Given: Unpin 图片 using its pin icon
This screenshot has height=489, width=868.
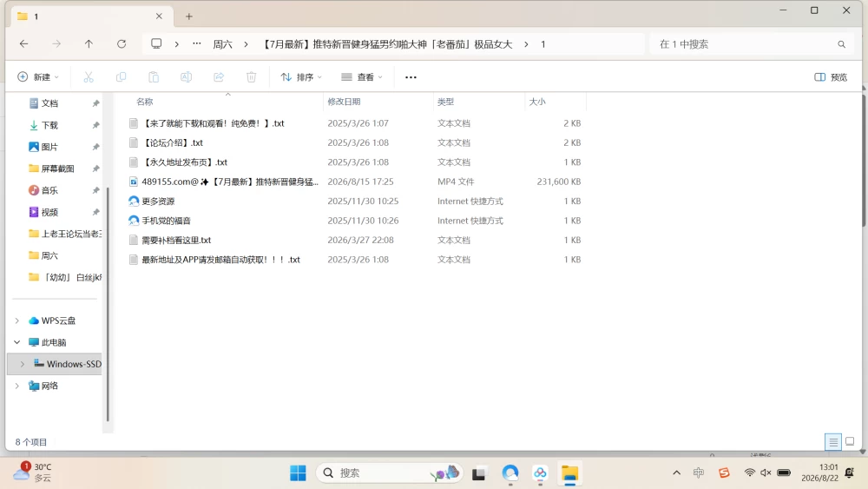Looking at the screenshot, I should 95,147.
